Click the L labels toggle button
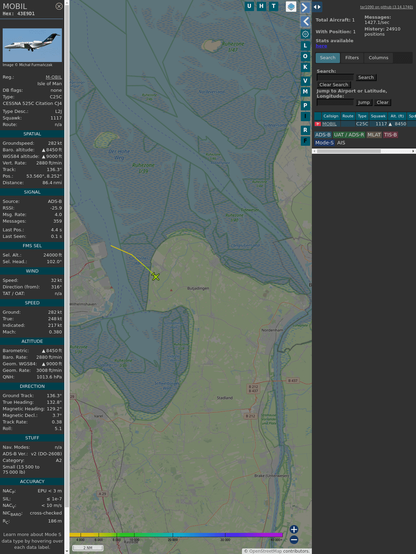416x554 pixels. click(x=305, y=46)
